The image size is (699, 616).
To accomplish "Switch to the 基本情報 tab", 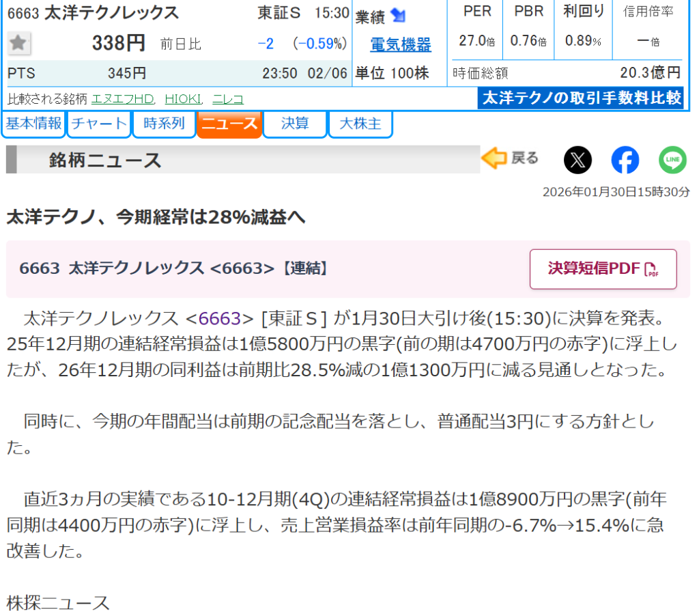I will pos(34,124).
